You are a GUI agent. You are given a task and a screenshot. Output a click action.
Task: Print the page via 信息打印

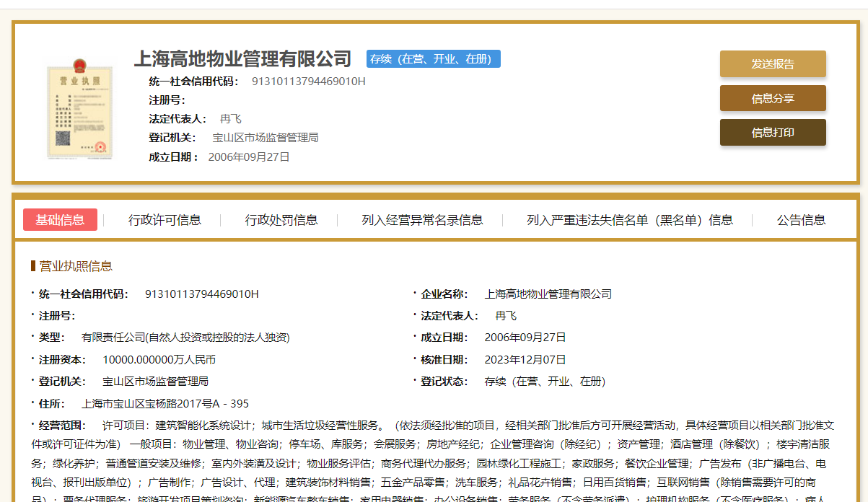[x=772, y=133]
